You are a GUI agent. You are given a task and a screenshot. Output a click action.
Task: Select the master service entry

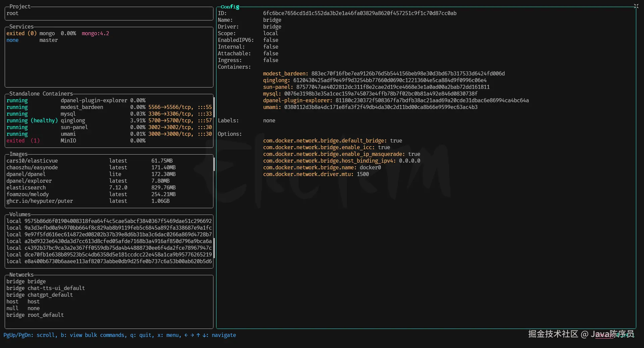(x=48, y=40)
